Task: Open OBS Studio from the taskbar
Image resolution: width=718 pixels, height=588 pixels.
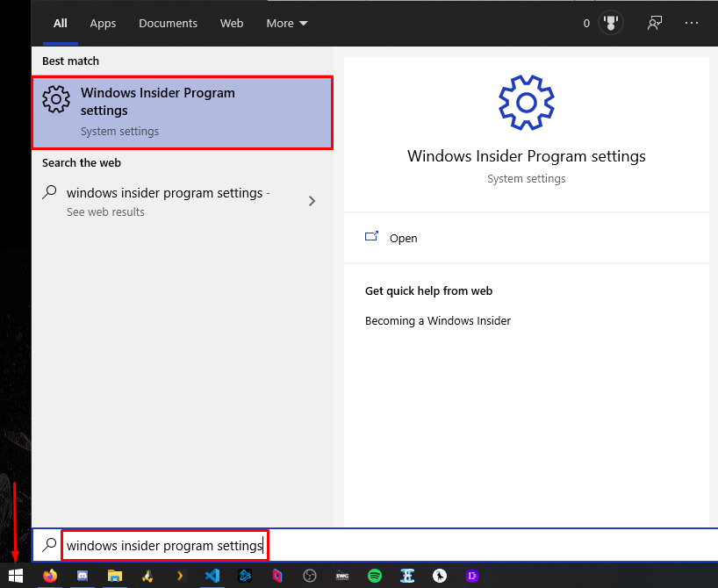Action: [x=310, y=576]
